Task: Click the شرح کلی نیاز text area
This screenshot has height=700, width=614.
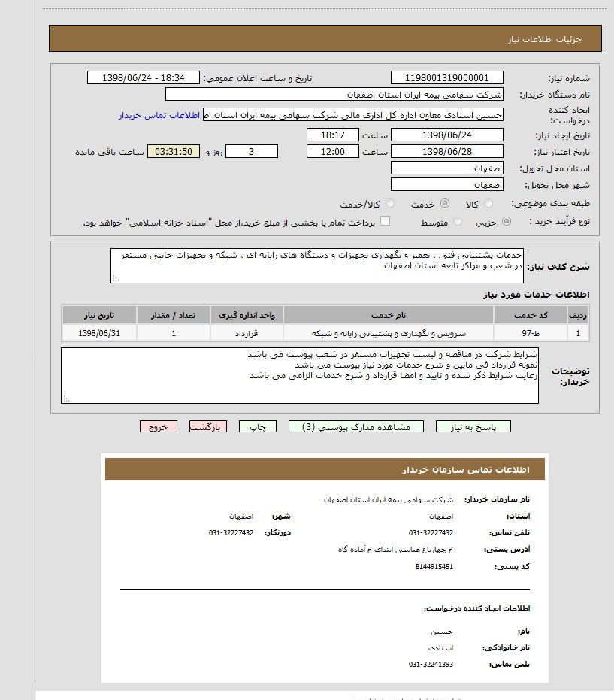Action: point(316,265)
